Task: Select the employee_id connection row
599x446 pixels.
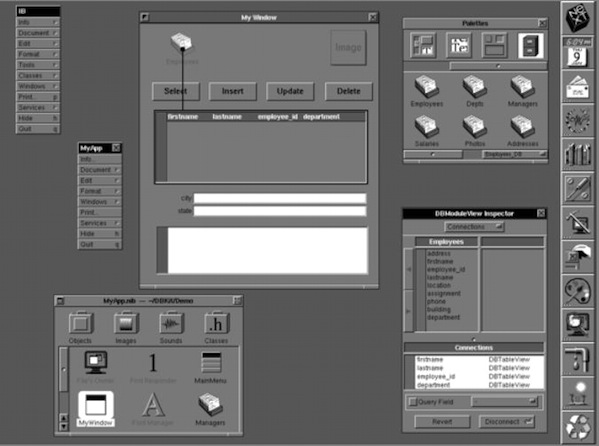Action: [x=474, y=377]
